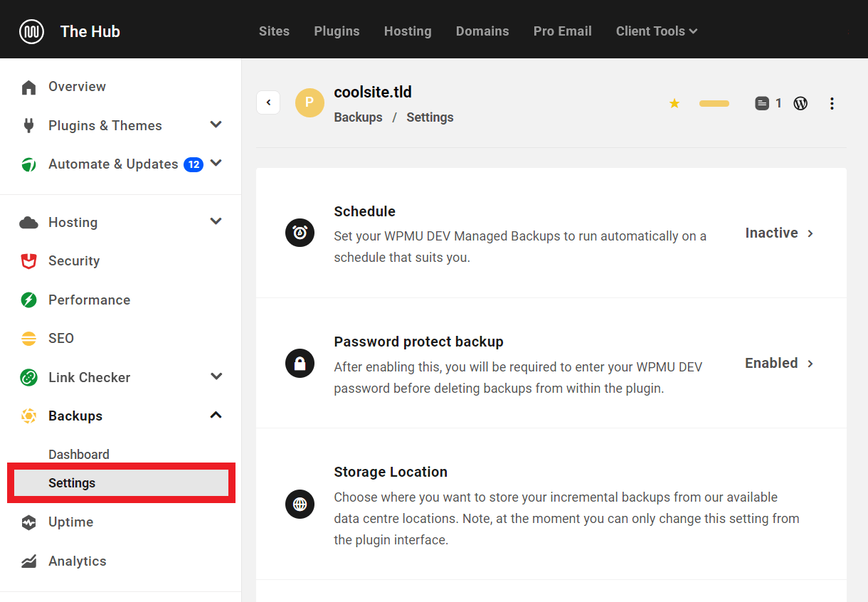The width and height of the screenshot is (868, 602).
Task: Open the Backups breadcrumb link
Action: pos(358,117)
